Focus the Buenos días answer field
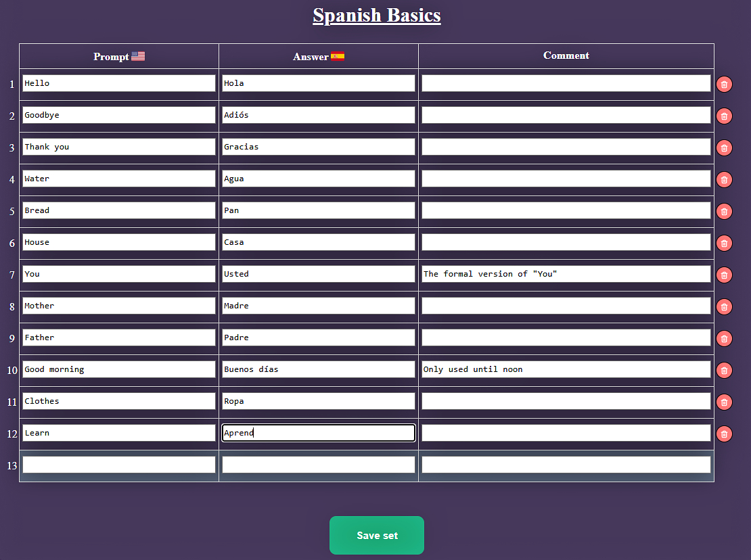Viewport: 751px width, 560px height. point(319,369)
